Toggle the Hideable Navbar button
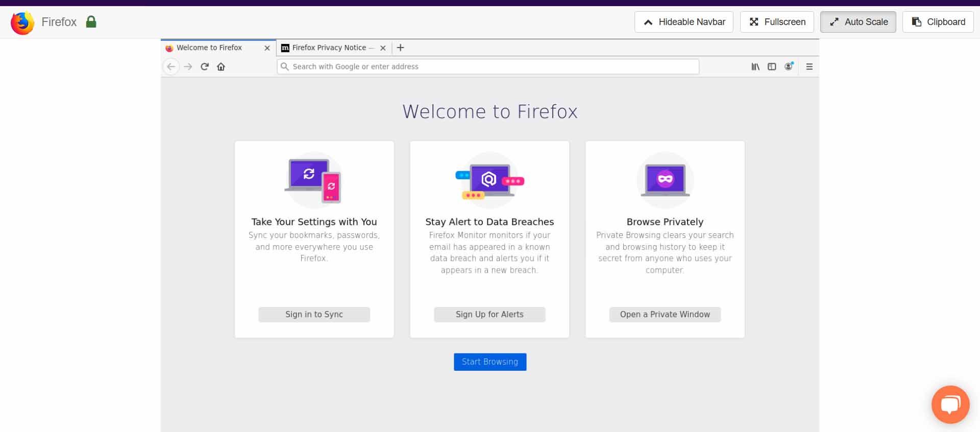Viewport: 980px width, 432px height. [683, 22]
